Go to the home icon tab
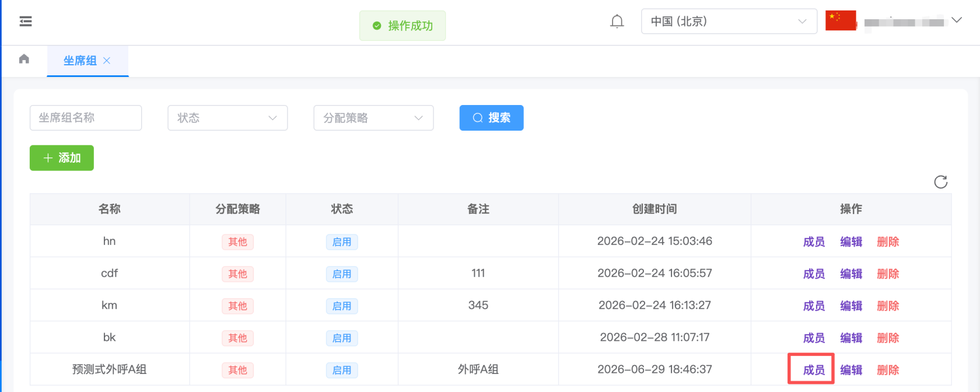This screenshot has height=392, width=980. coord(24,59)
